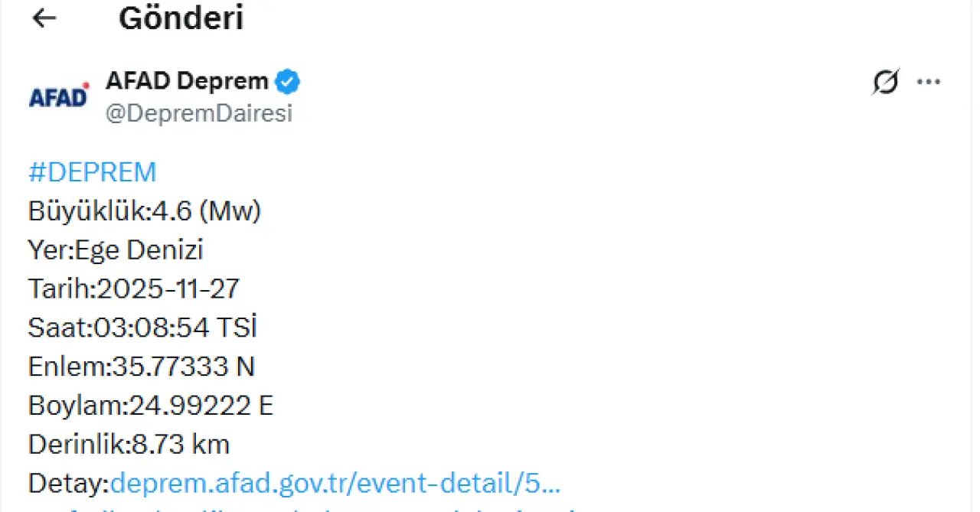The image size is (980, 512).
Task: Click the blue verified badge
Action: (x=288, y=81)
